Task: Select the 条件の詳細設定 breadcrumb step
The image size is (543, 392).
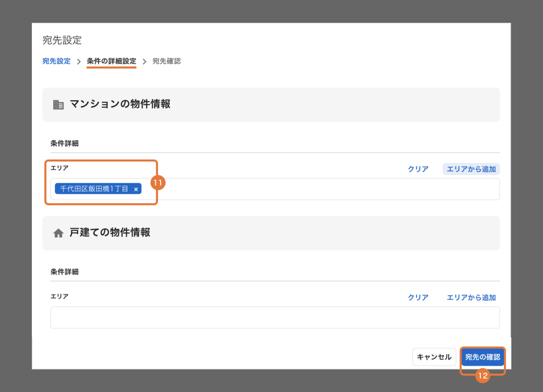Action: pyautogui.click(x=111, y=61)
